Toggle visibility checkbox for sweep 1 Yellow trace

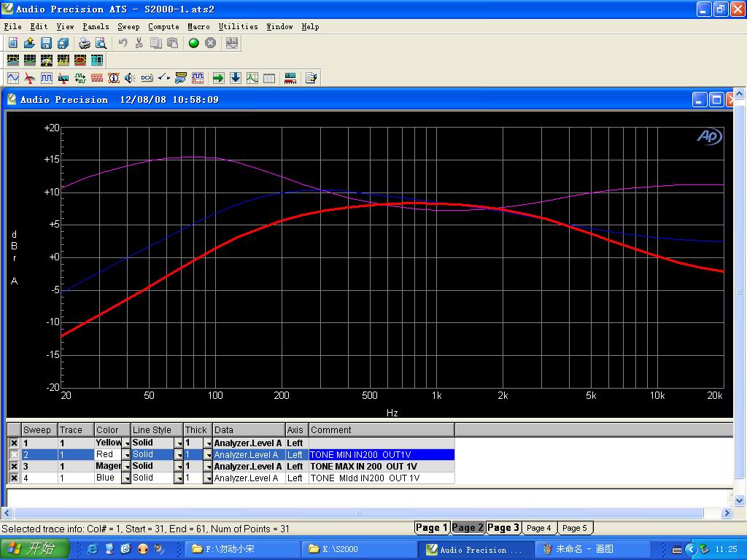tap(14, 443)
